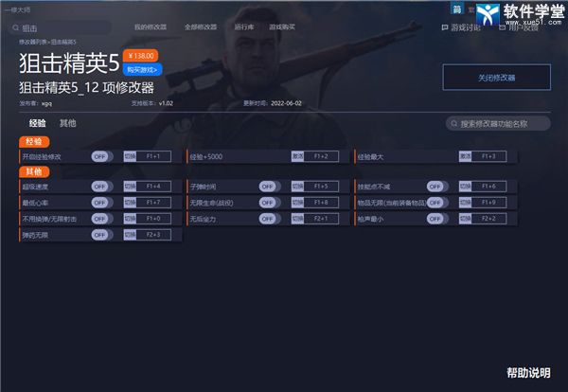
Task: Focus the 搜索修改器功能名称 search field
Action: [x=498, y=124]
